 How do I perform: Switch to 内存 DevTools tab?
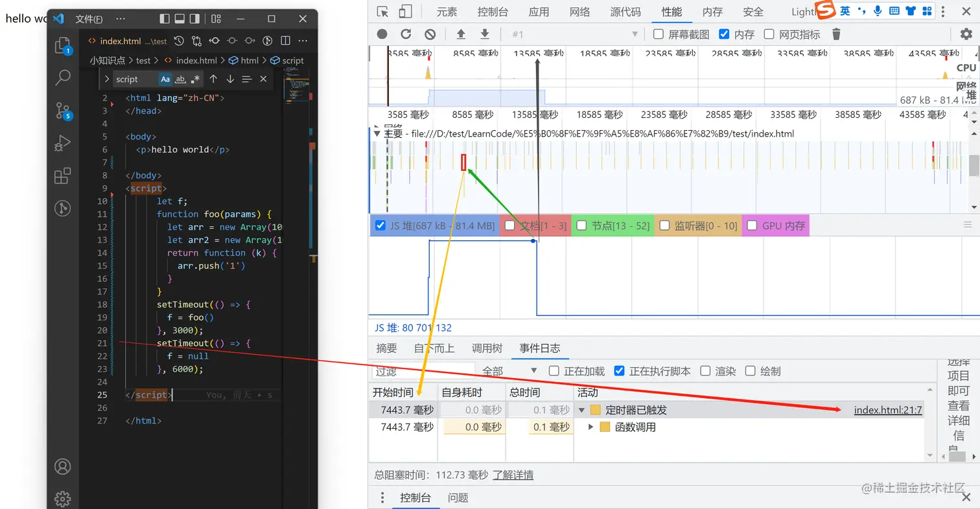[x=712, y=12]
